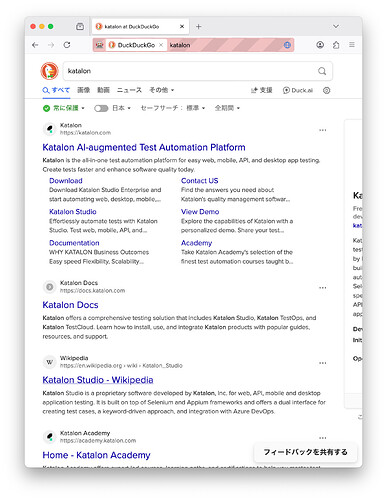Switch to the ニュース tab
Viewport: 386px width, 500px height.
129,90
